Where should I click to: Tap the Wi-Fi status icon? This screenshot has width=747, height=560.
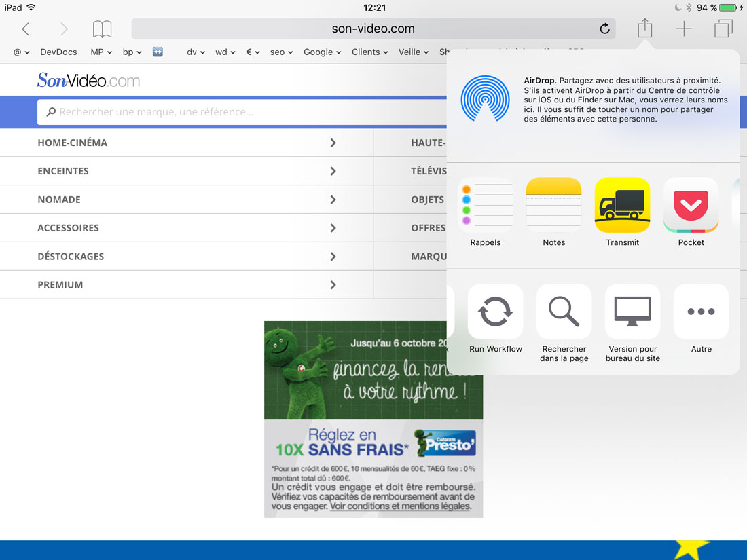(31, 7)
